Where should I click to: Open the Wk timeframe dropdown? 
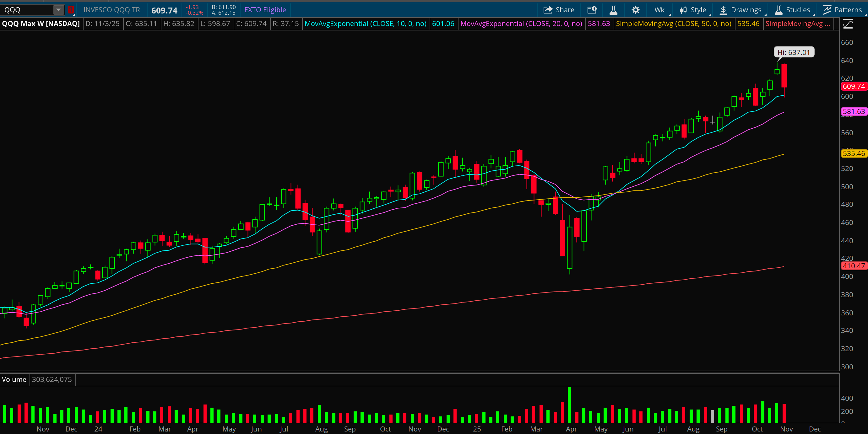click(x=659, y=10)
